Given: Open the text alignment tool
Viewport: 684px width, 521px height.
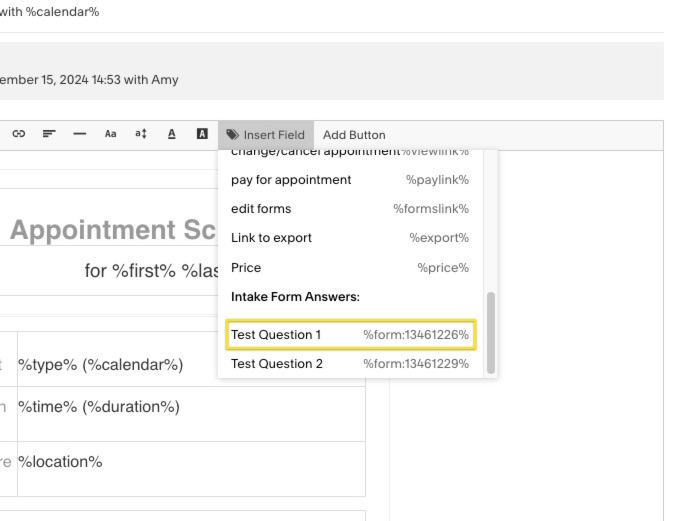Looking at the screenshot, I should coord(49,134).
